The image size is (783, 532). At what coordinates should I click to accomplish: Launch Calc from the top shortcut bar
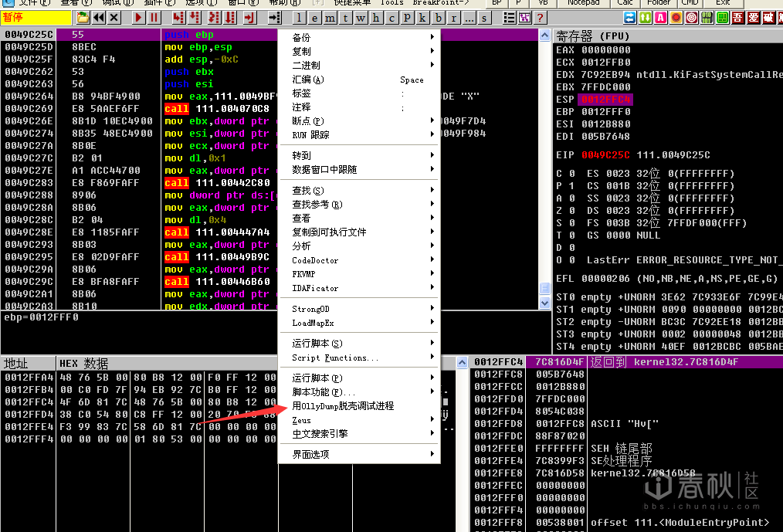tap(625, 3)
